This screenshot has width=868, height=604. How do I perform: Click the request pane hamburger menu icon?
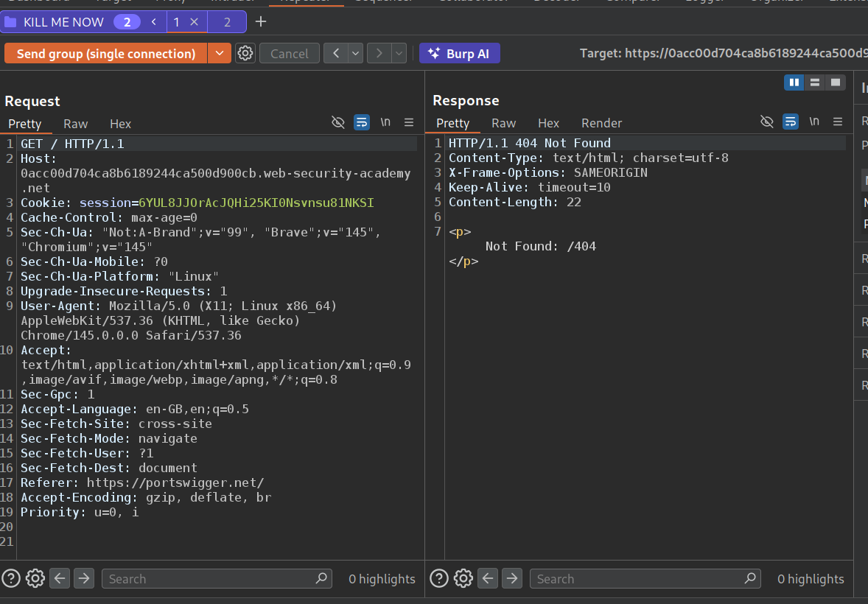pyautogui.click(x=409, y=122)
